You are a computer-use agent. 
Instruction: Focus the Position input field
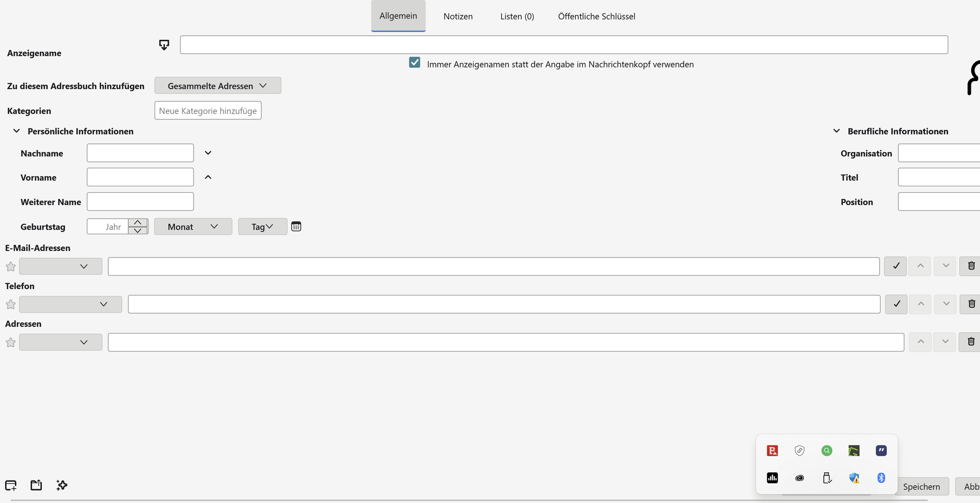939,202
